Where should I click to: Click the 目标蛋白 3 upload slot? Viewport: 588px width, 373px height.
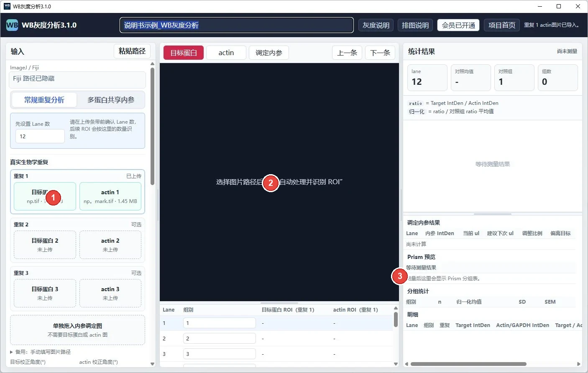(45, 293)
